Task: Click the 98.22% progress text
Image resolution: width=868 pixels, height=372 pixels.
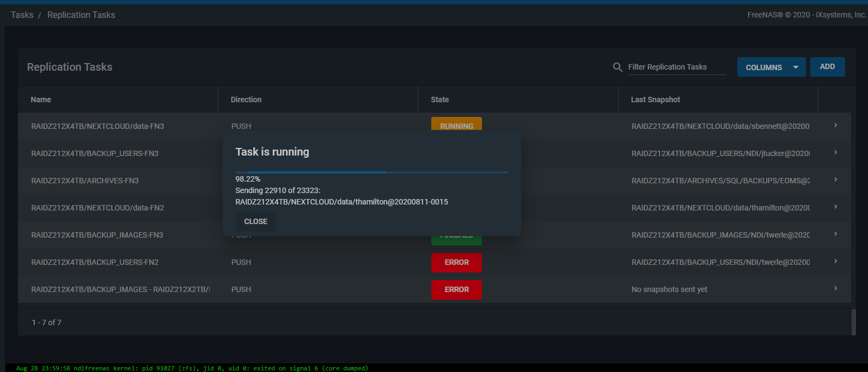Action: point(248,179)
